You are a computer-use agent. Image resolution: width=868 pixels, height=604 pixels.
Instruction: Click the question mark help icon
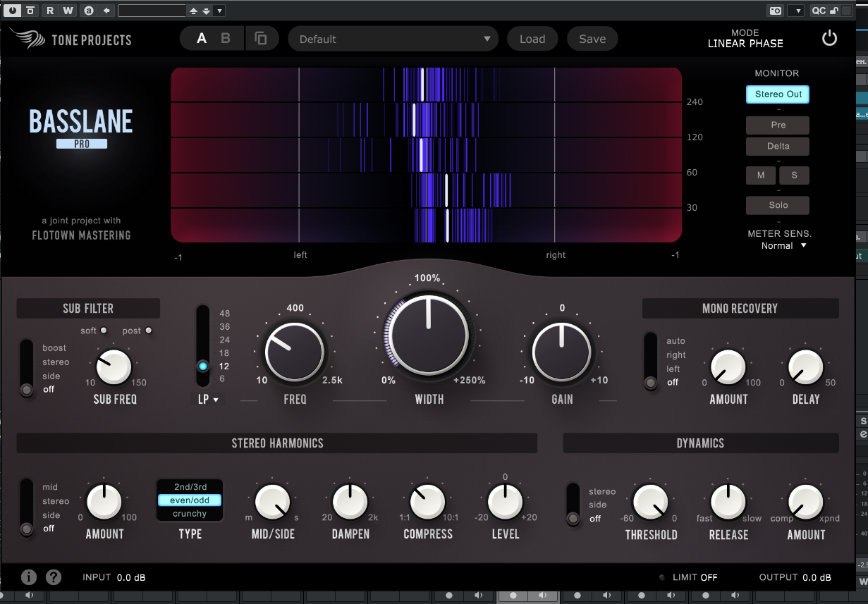click(x=54, y=577)
